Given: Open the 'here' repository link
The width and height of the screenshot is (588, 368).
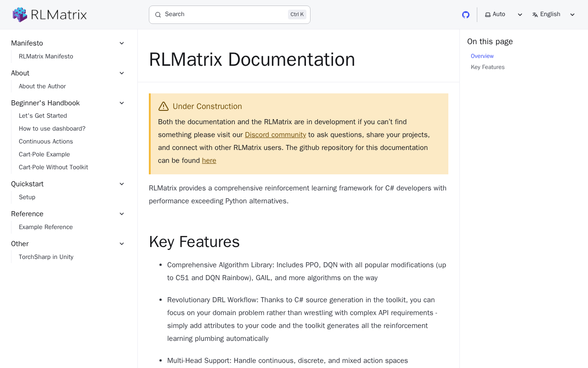Looking at the screenshot, I should point(209,161).
